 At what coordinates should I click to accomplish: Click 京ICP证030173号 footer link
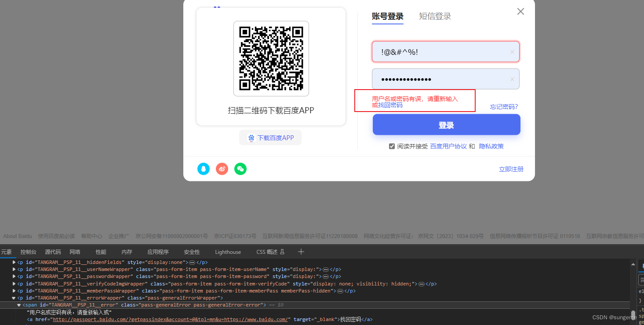click(235, 236)
